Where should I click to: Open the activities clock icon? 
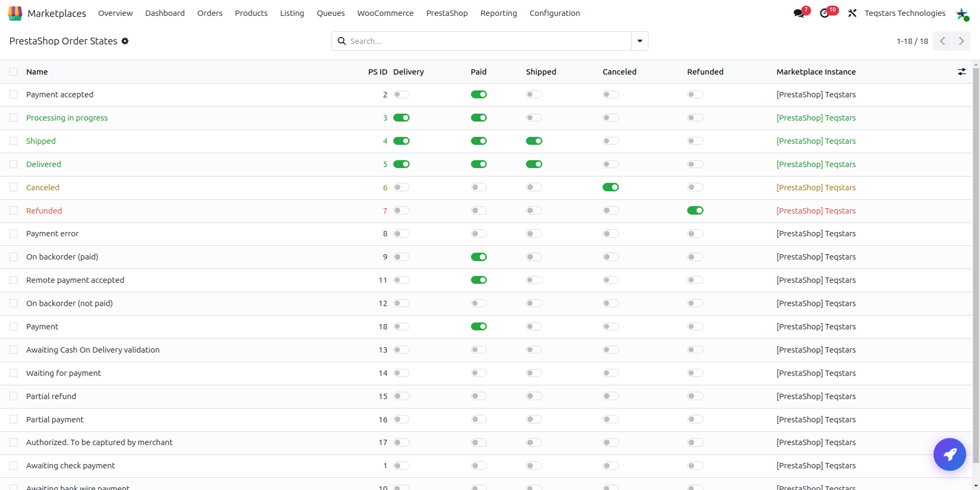(x=825, y=13)
